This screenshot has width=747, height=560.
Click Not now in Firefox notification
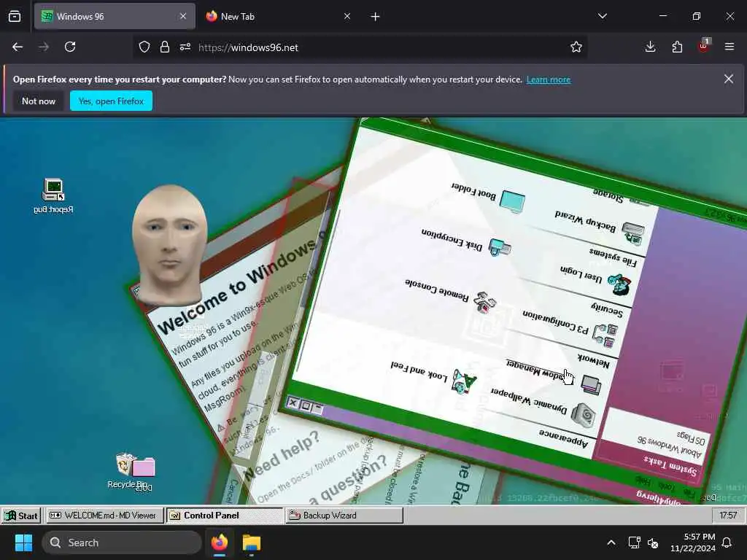click(x=39, y=101)
